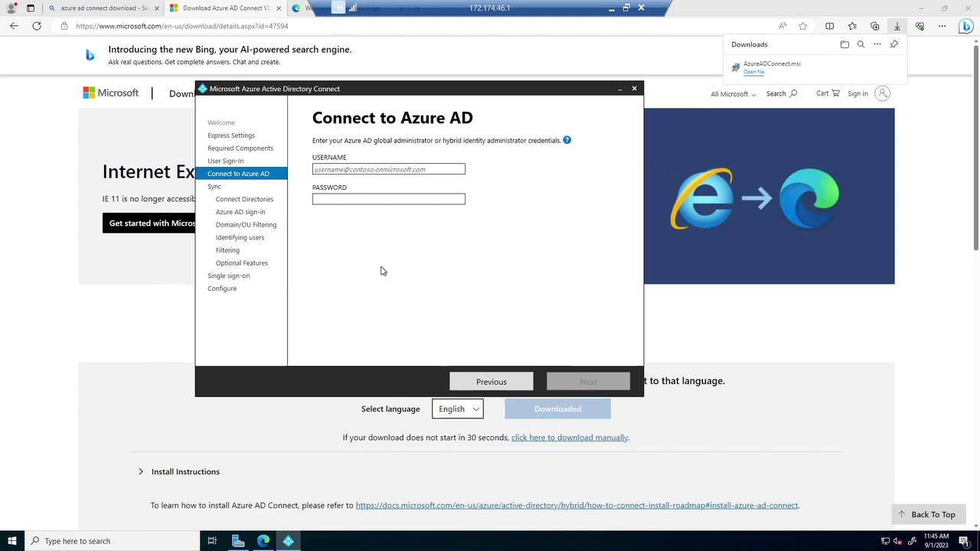This screenshot has height=551, width=980.
Task: Toggle Read aloud icon in address bar
Action: [782, 26]
